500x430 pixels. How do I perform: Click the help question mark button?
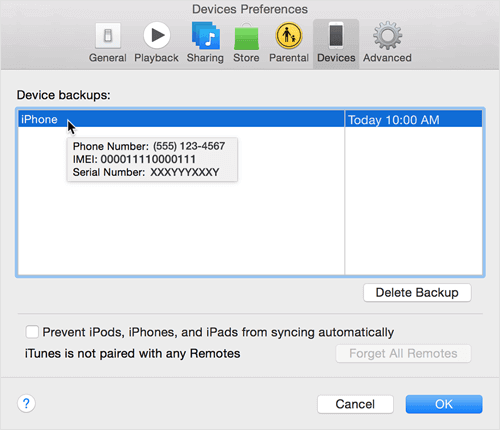(x=26, y=404)
